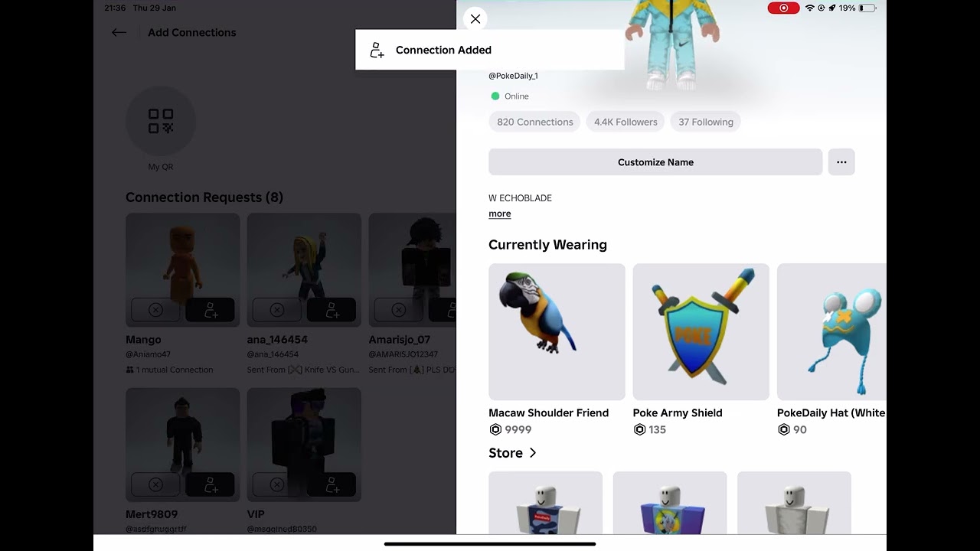980x551 pixels.
Task: Click the @PokeDaily_1 username
Action: [x=514, y=76]
